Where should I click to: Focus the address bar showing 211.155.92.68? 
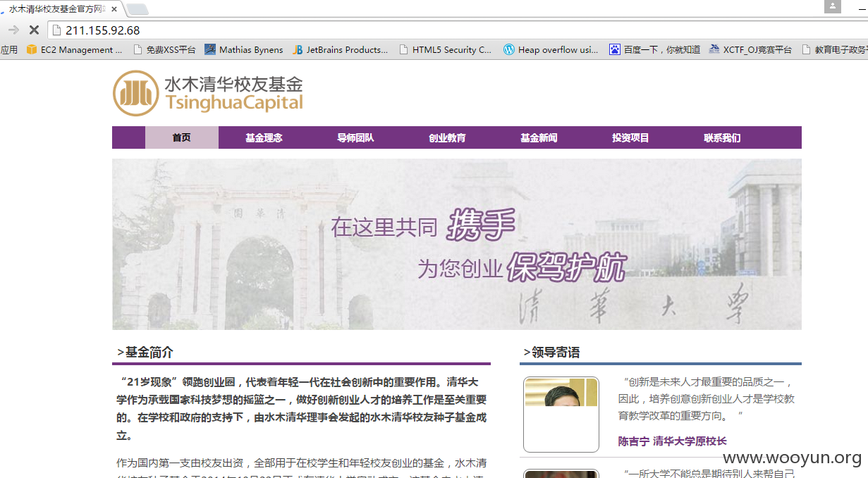[x=458, y=30]
